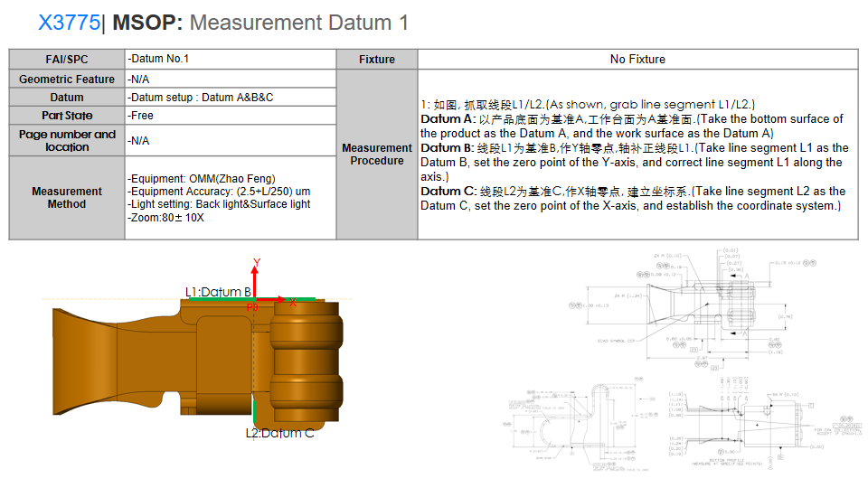Select the No Fixture cell
Screen dimensions: 868x488
[x=637, y=60]
